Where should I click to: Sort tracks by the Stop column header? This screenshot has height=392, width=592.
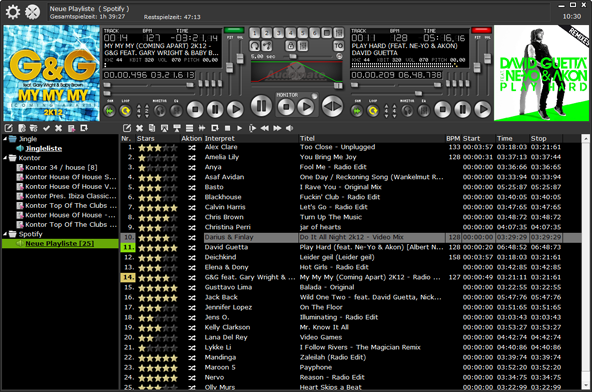coord(546,139)
